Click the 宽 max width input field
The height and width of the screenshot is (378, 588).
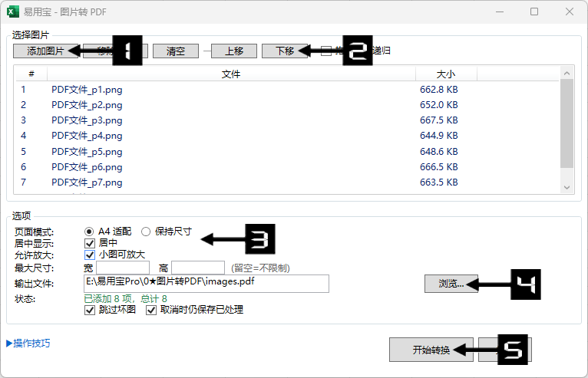point(123,268)
